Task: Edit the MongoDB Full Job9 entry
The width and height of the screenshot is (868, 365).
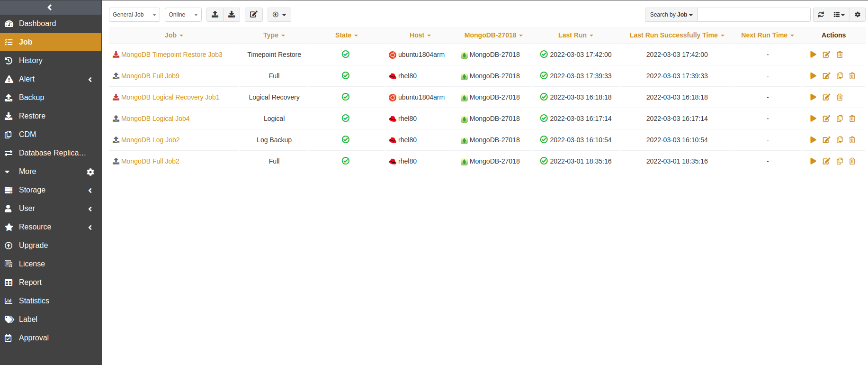Action: (826, 76)
